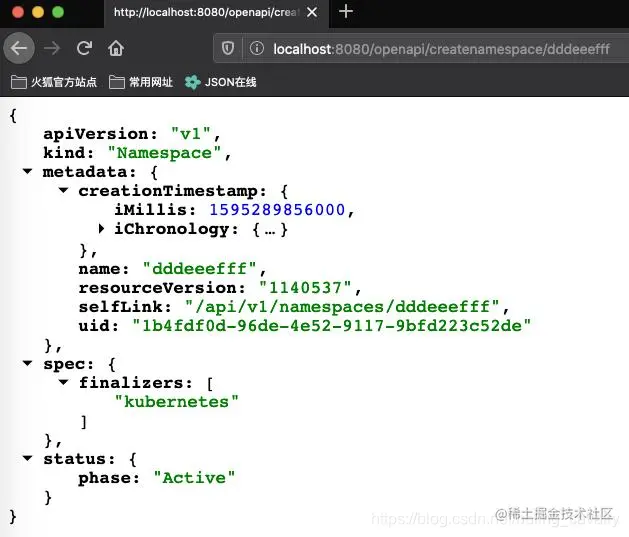The image size is (629, 537).
Task: Click the "Namespace" kind value
Action: 164,153
